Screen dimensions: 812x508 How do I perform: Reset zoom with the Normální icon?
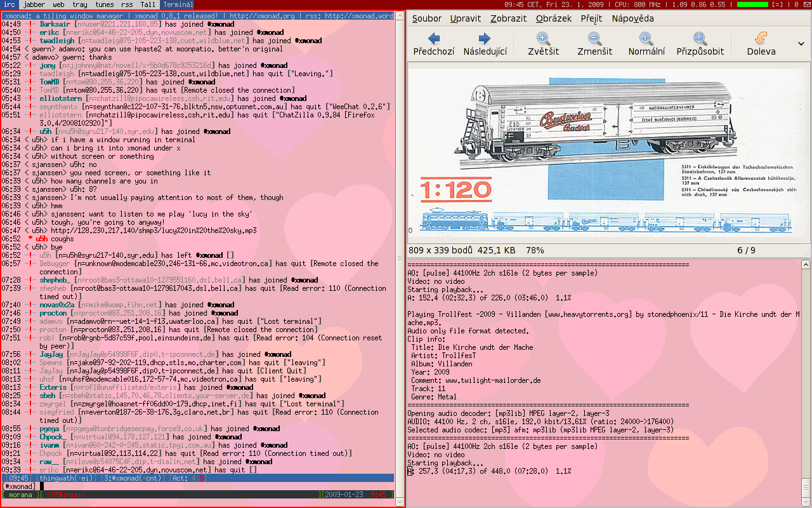click(646, 44)
